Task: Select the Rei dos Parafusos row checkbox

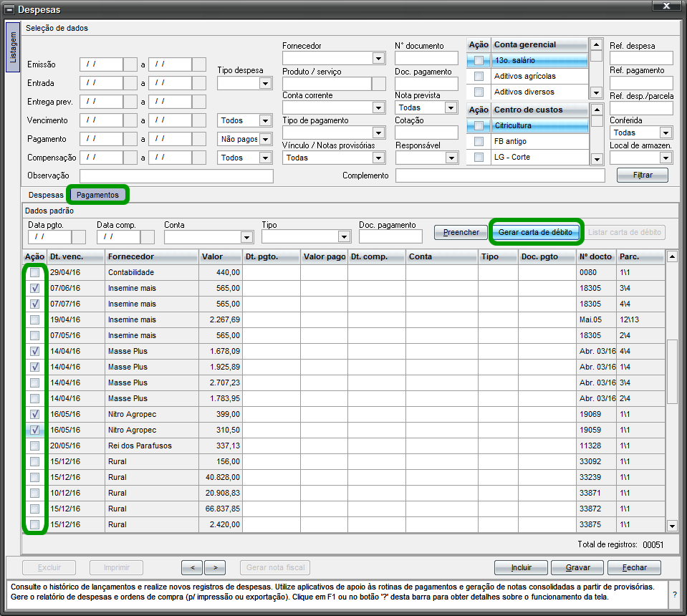Action: click(34, 446)
